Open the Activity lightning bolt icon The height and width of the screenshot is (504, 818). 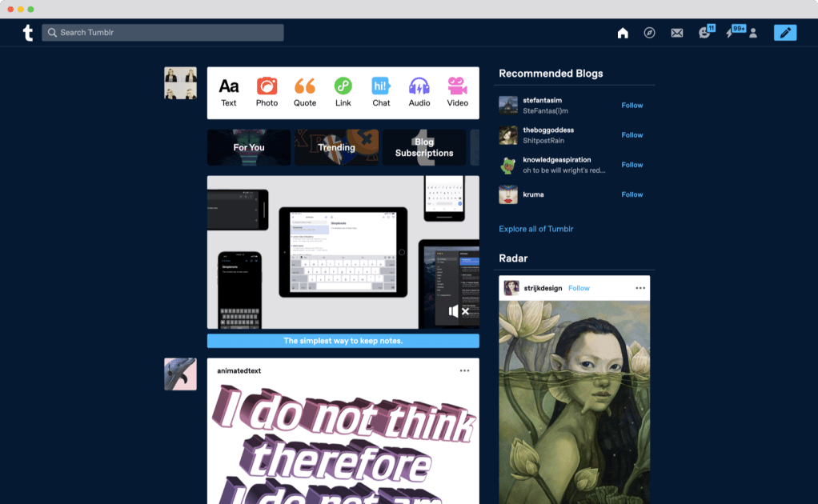pos(730,33)
